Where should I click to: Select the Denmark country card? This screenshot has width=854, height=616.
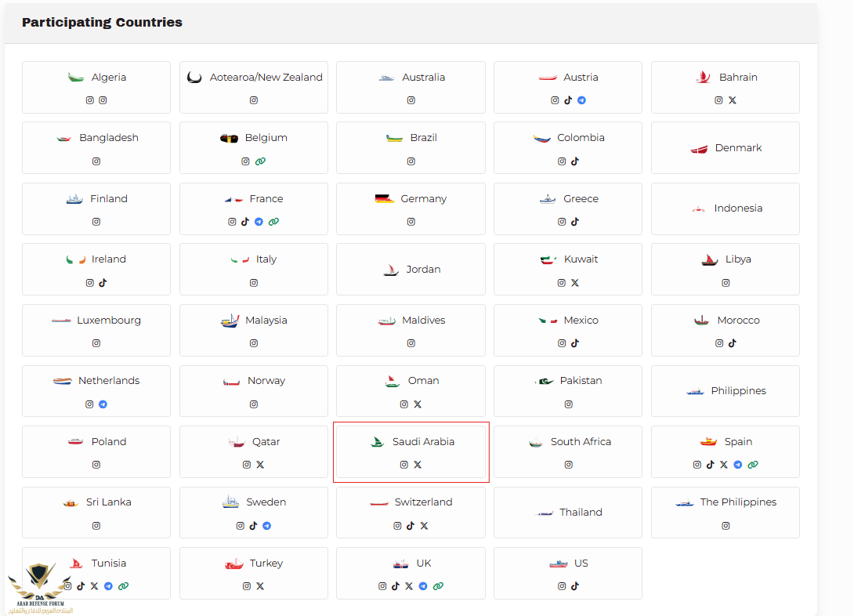coord(725,148)
